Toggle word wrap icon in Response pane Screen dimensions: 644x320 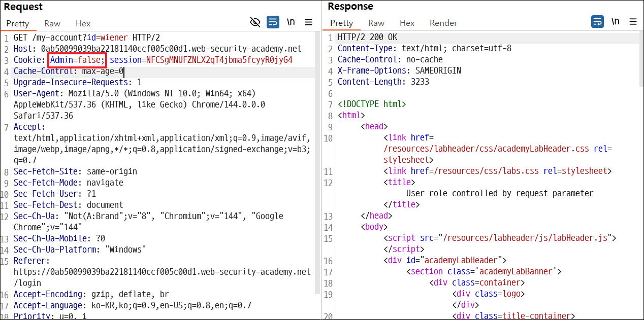[x=597, y=21]
